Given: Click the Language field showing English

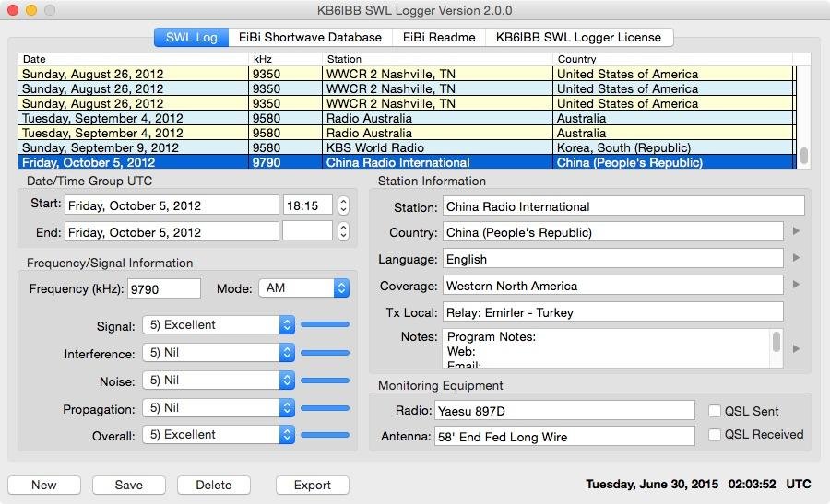Looking at the screenshot, I should 613,259.
